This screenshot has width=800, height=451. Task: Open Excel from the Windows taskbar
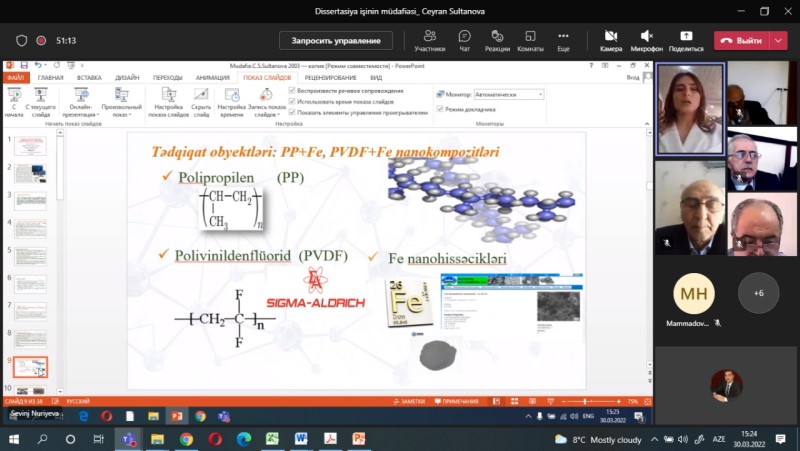click(x=272, y=439)
